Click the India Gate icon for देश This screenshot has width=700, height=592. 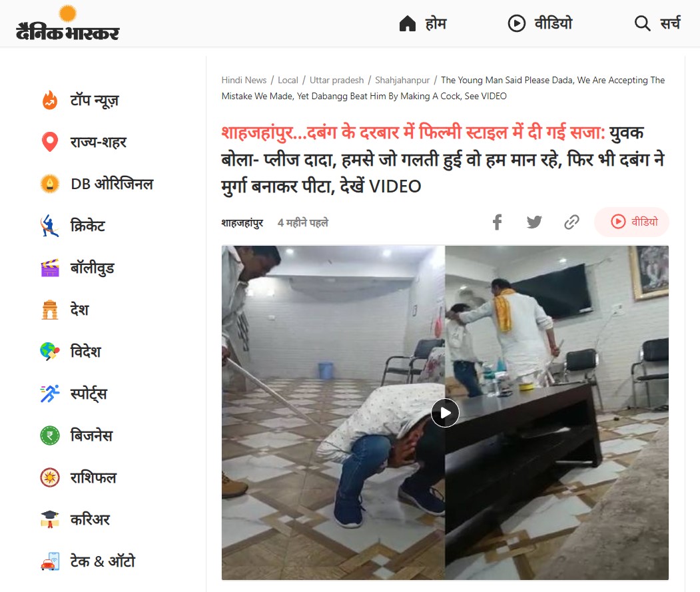tap(50, 310)
